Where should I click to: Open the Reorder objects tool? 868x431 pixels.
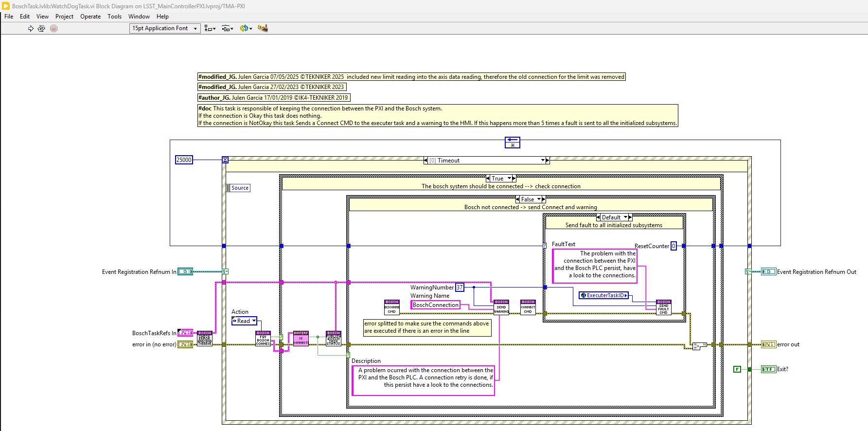click(246, 29)
